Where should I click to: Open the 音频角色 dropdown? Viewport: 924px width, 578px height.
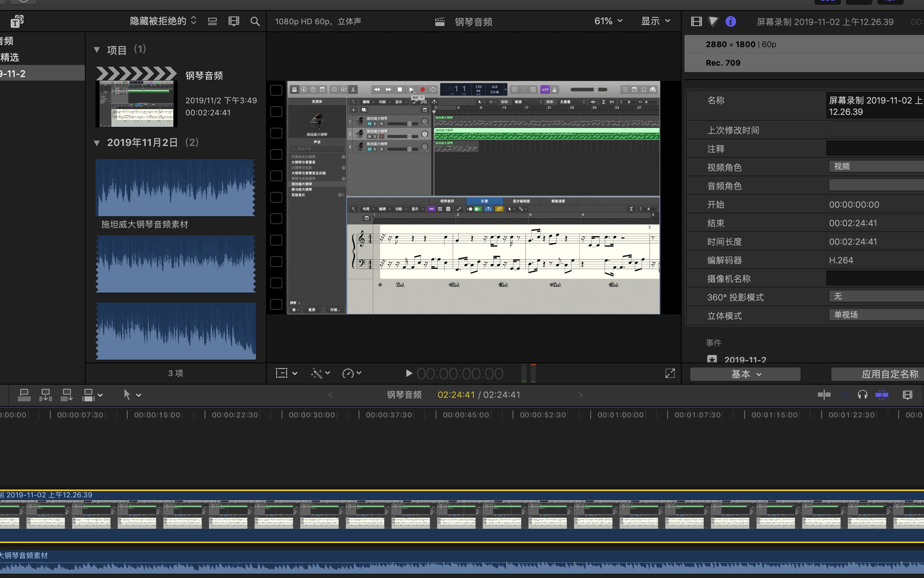[x=876, y=185]
